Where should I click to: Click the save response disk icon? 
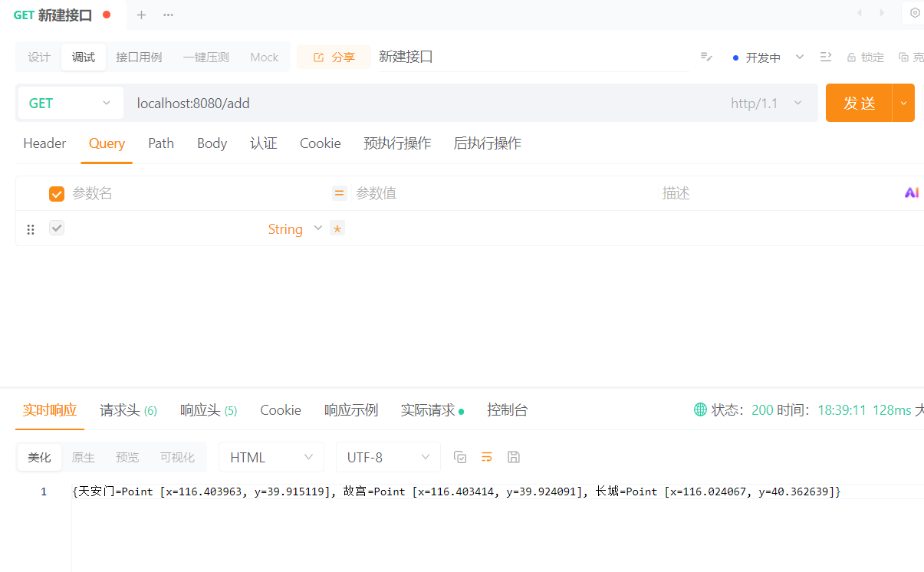tap(514, 457)
